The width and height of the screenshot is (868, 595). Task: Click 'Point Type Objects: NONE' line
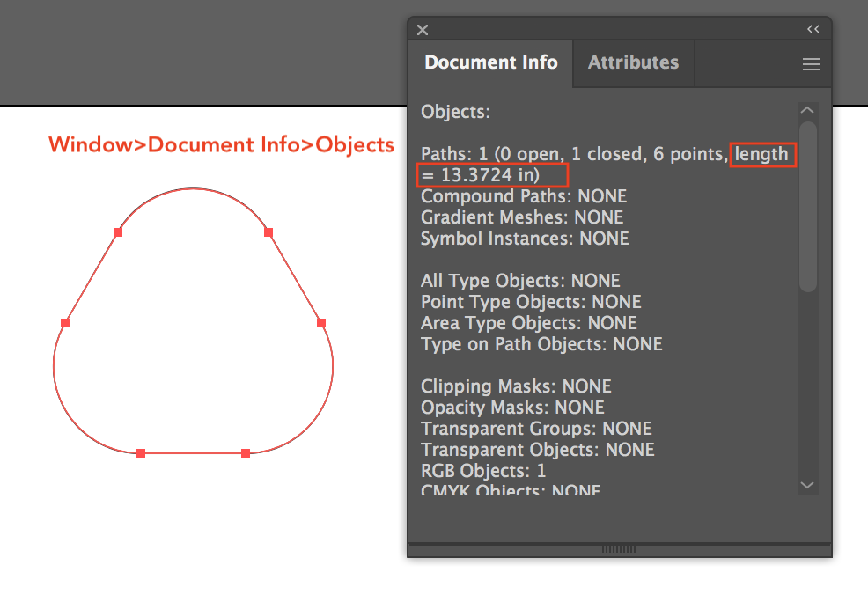coord(531,302)
